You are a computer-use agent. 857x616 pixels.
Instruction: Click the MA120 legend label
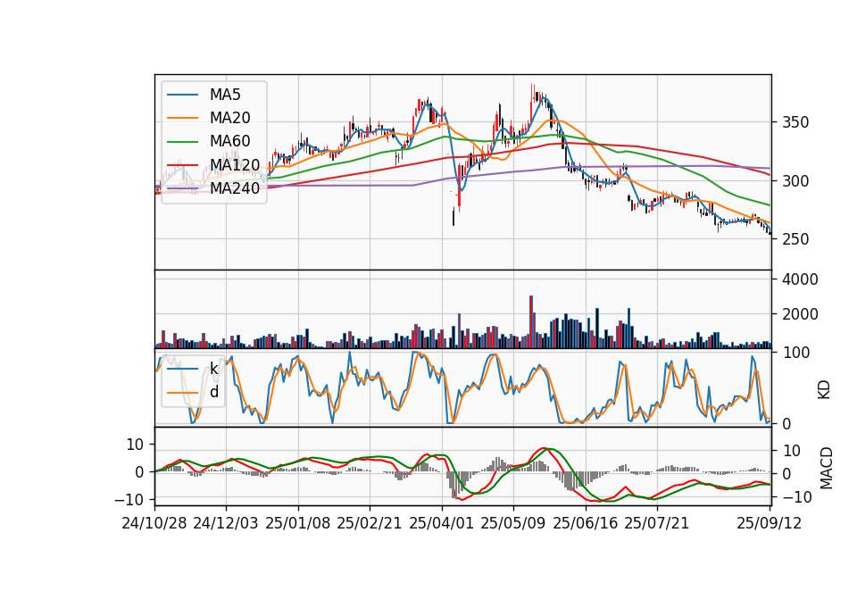tap(235, 164)
